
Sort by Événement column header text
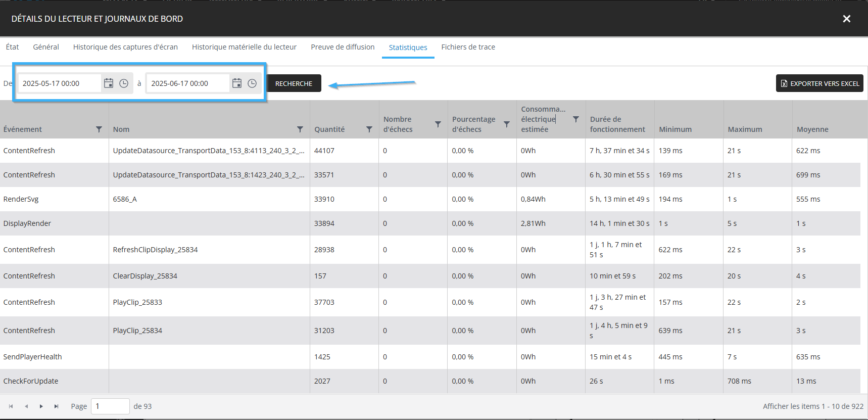[23, 129]
